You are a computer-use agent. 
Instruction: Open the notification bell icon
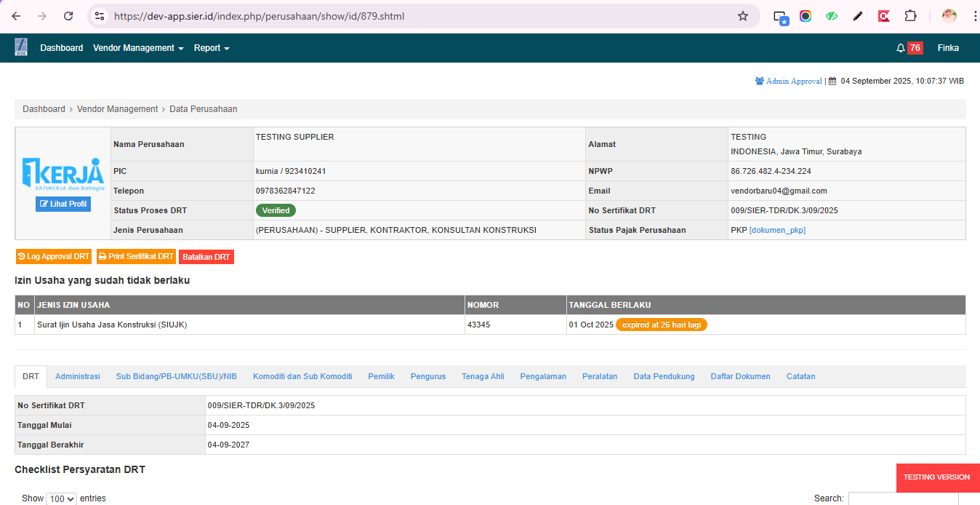[x=901, y=48]
